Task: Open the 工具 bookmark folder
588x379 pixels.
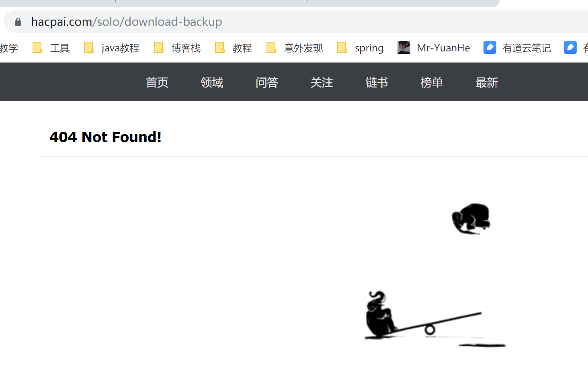Action: pos(51,48)
